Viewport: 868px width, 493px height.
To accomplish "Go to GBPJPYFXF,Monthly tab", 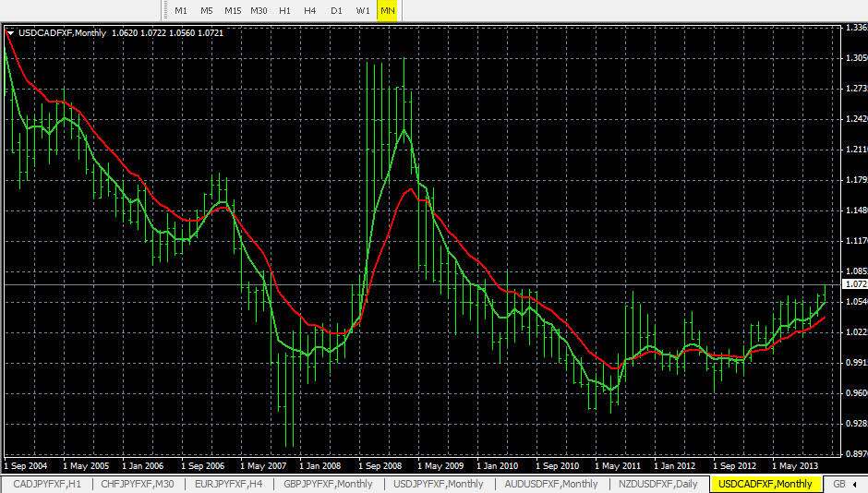I will point(328,484).
